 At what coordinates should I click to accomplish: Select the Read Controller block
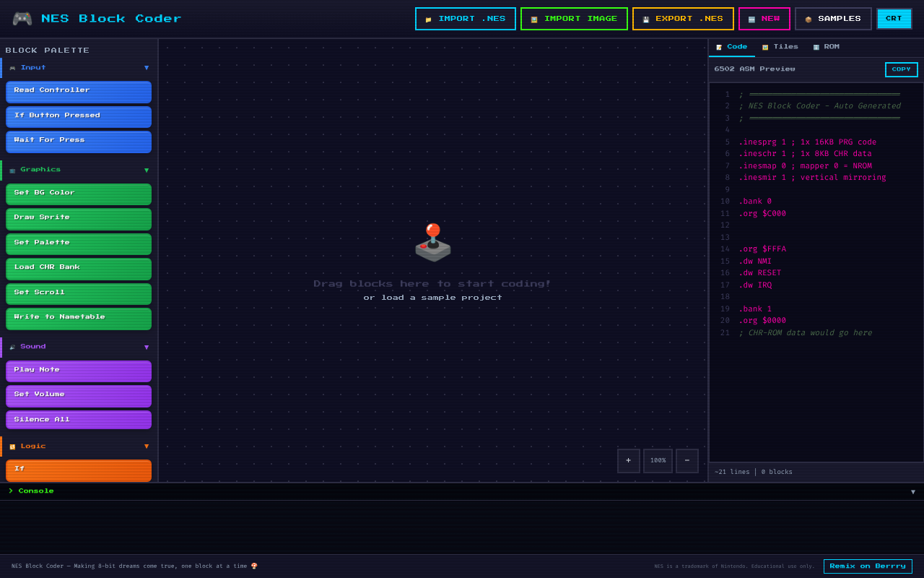[79, 92]
